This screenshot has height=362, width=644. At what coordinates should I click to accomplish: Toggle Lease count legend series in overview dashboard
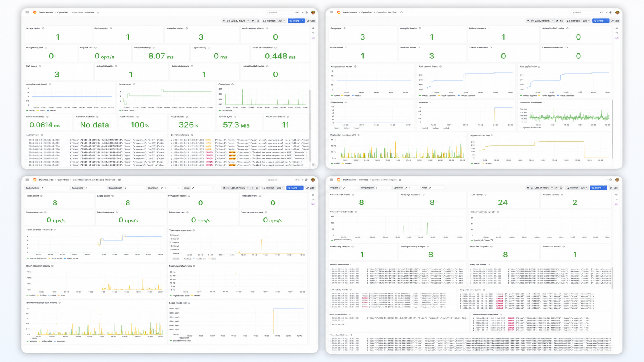127,110
